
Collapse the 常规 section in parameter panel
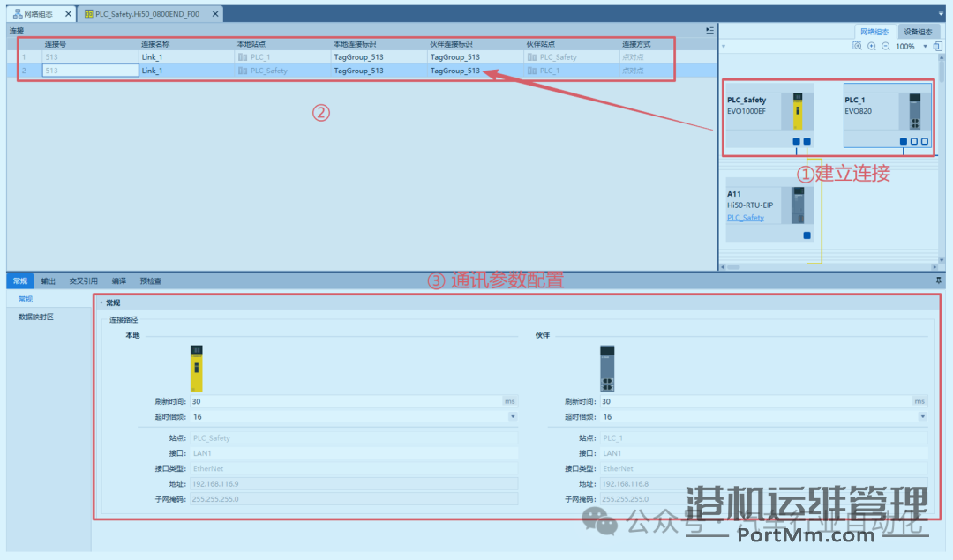tap(100, 302)
